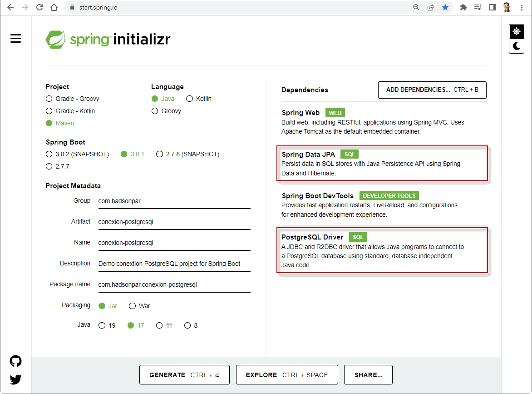Select the PostgreSQL Driver dependency
This screenshot has width=532, height=394.
[x=382, y=250]
